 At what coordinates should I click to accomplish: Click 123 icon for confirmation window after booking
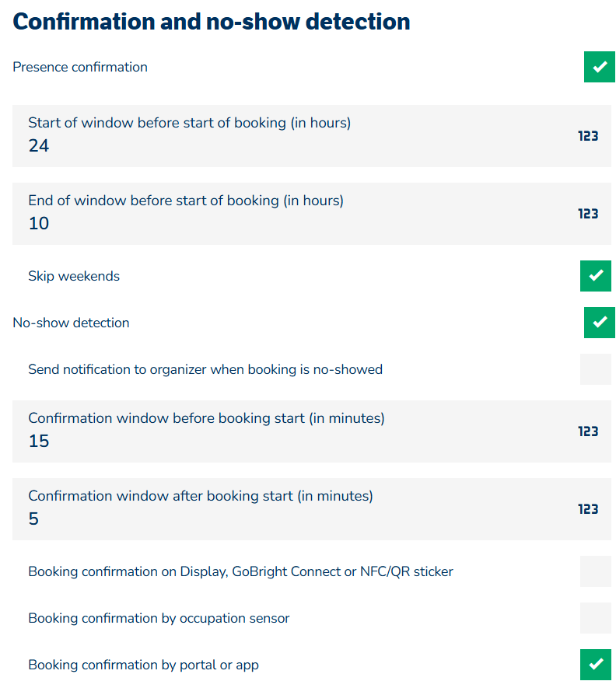[x=588, y=509]
